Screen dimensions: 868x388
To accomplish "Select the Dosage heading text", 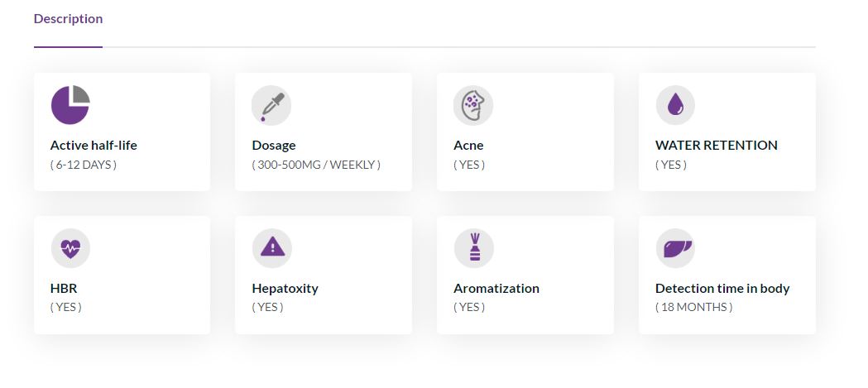I will (x=274, y=146).
